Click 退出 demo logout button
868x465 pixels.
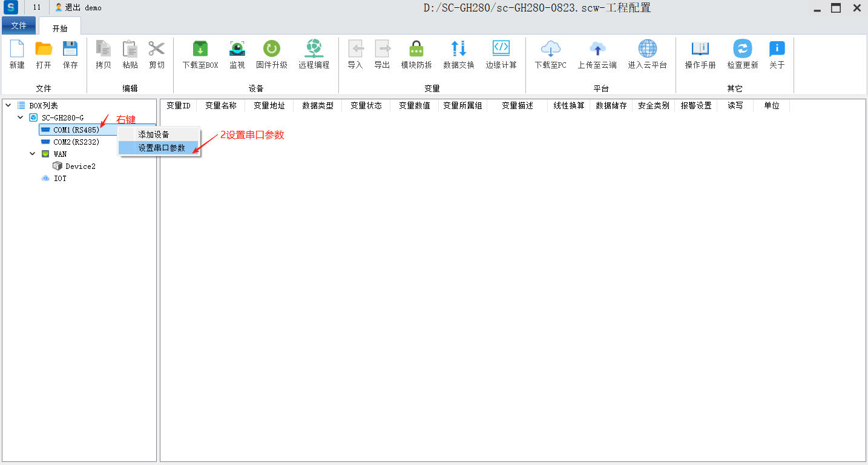[x=79, y=8]
